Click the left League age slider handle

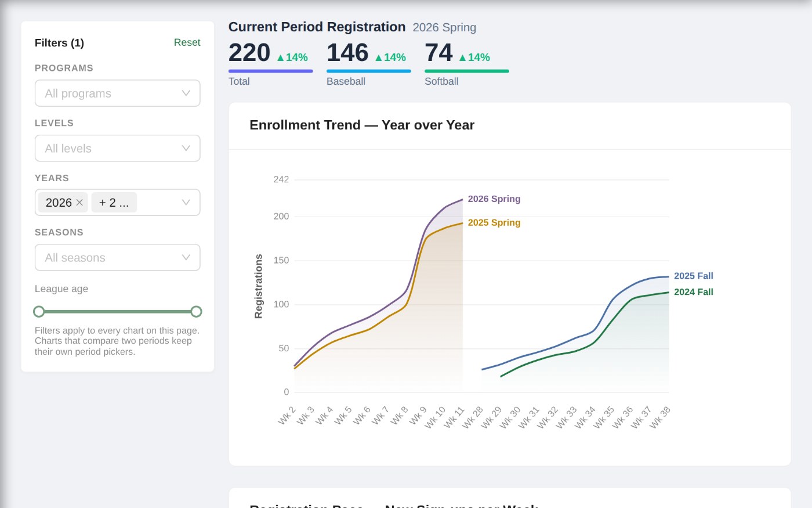39,312
